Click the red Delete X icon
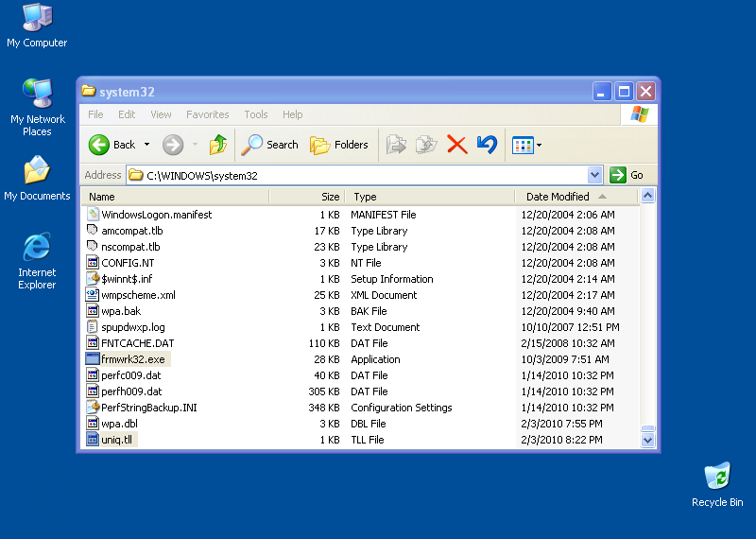Screen dimensions: 756x539 [456, 145]
